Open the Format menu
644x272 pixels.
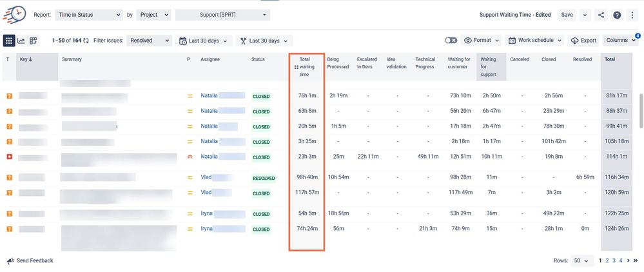(482, 40)
